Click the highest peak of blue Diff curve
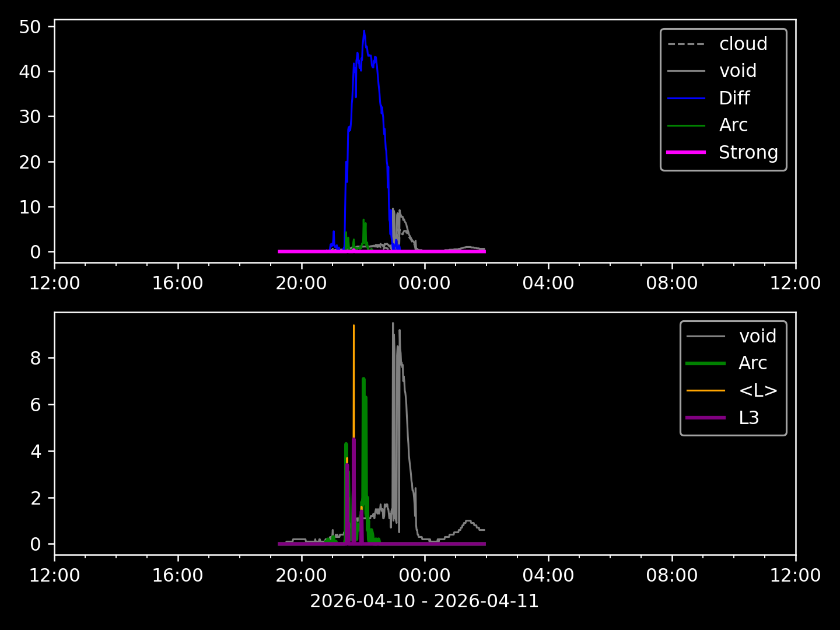The height and width of the screenshot is (630, 840). pos(364,32)
